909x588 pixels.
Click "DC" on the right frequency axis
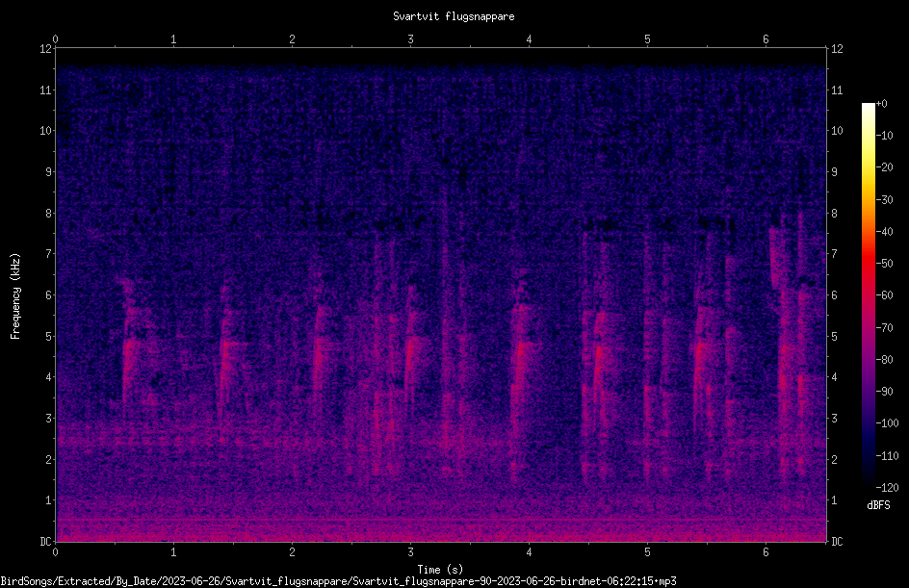[837, 542]
